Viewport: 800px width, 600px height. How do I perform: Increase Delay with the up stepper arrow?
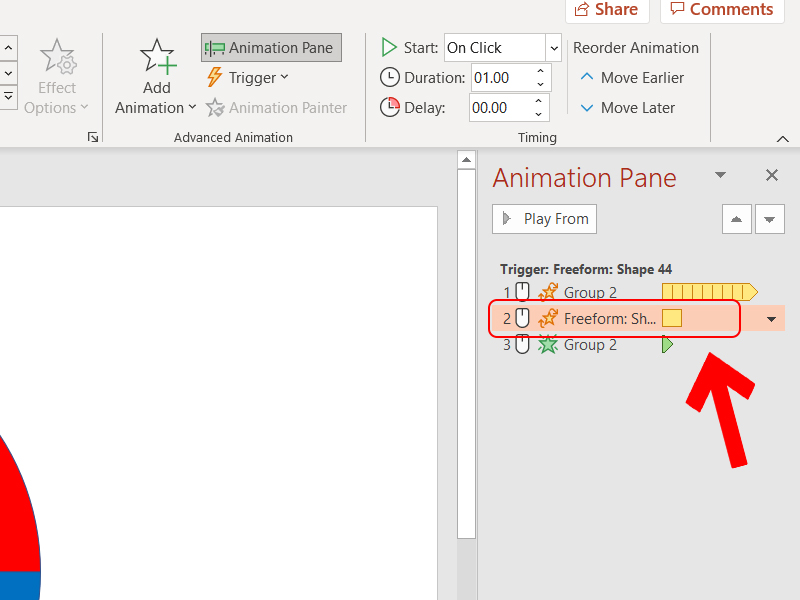pyautogui.click(x=541, y=101)
